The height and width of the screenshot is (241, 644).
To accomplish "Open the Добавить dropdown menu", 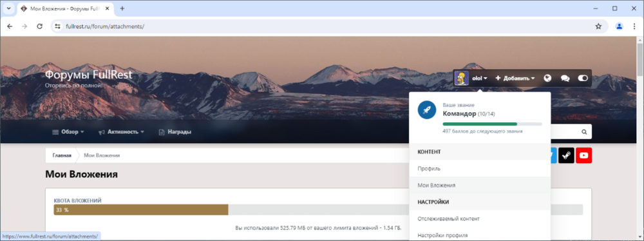I will pos(515,78).
